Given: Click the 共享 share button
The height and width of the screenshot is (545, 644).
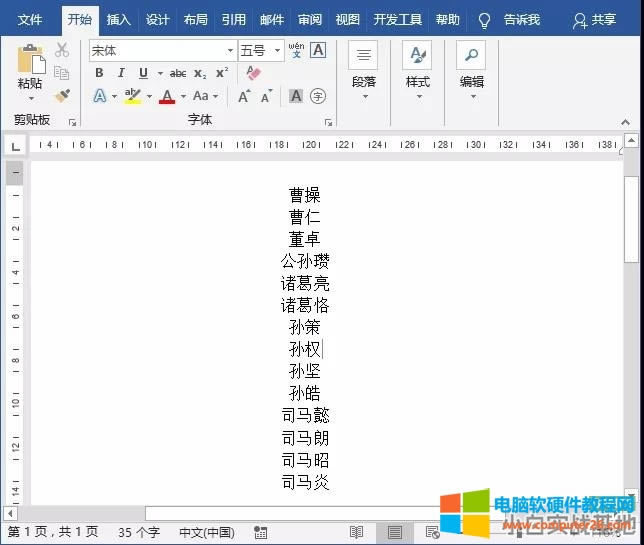Looking at the screenshot, I should (x=594, y=19).
